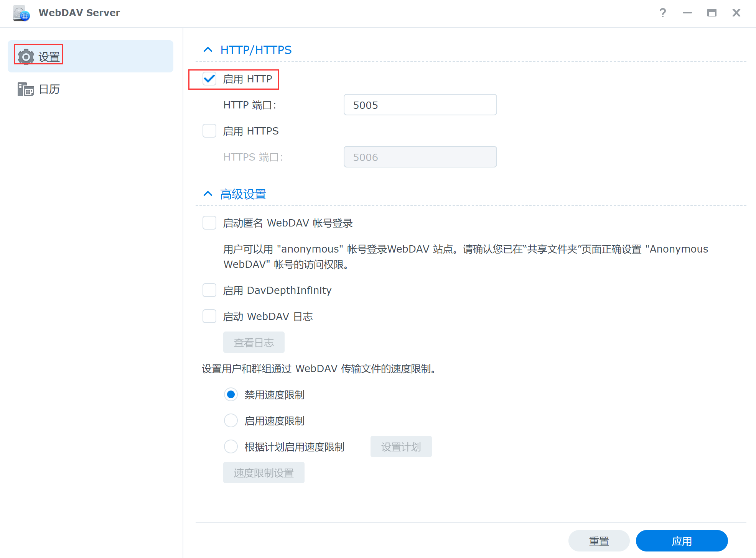Screen dimensions: 756x558
Task: Open help via the question mark icon
Action: 662,13
